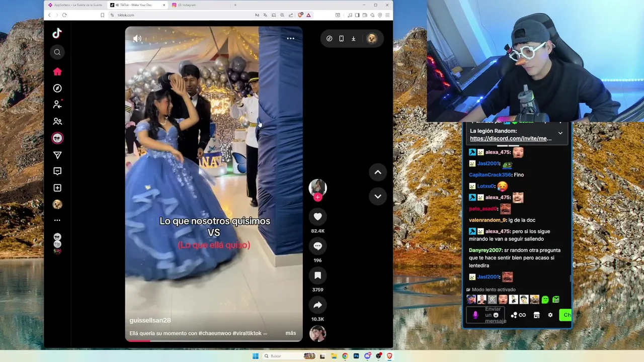Screen dimensions: 644x362
Task: Click the browser back arrow
Action: pyautogui.click(x=49, y=15)
